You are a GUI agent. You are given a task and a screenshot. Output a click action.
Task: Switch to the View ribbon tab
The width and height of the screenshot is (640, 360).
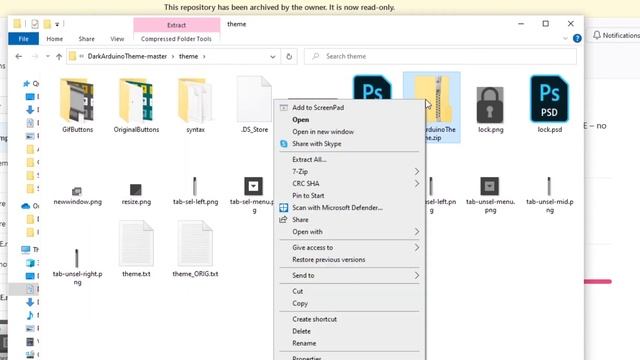(x=117, y=39)
